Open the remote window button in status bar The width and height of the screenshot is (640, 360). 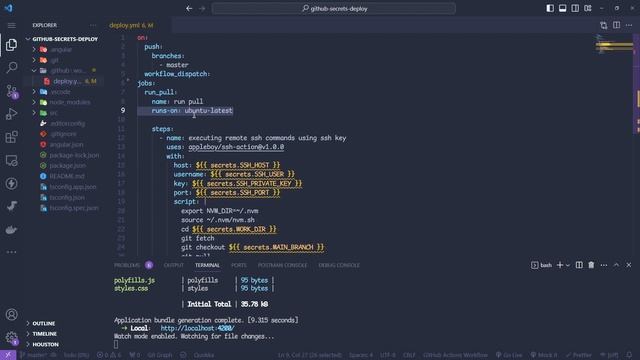(8, 355)
